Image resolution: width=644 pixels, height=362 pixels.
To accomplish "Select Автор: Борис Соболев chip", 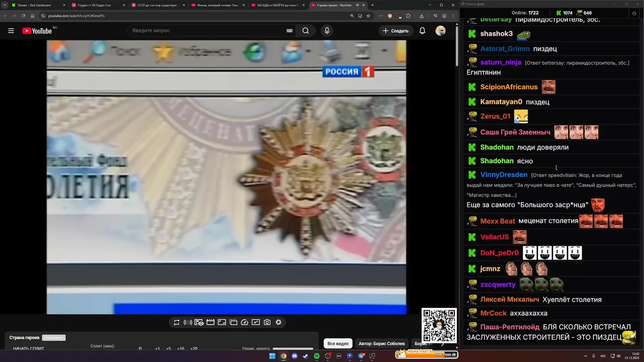I will coord(381,343).
